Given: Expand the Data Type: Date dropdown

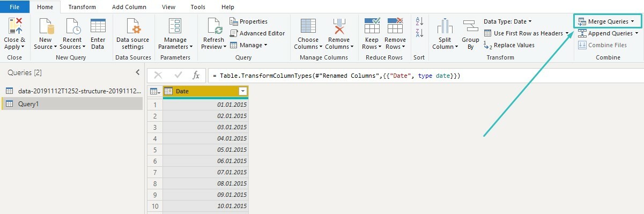Looking at the screenshot, I should (x=508, y=21).
